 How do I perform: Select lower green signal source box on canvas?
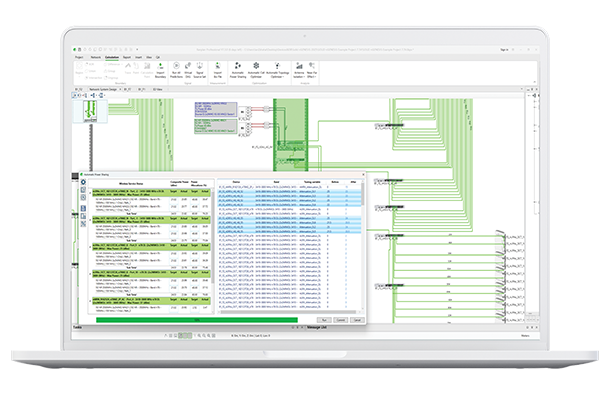click(x=216, y=126)
